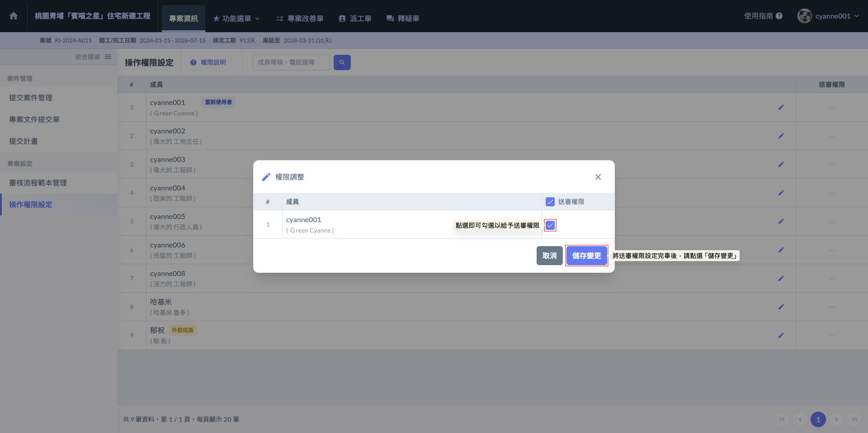This screenshot has height=433, width=868.
Task: Click the 外部成員 badge beside 郁祝
Action: tap(183, 330)
